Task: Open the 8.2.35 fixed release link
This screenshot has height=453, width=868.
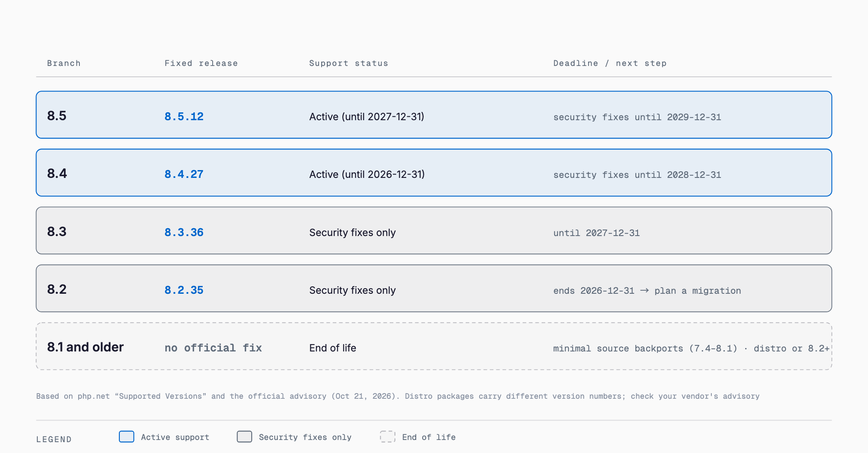Action: click(x=184, y=290)
